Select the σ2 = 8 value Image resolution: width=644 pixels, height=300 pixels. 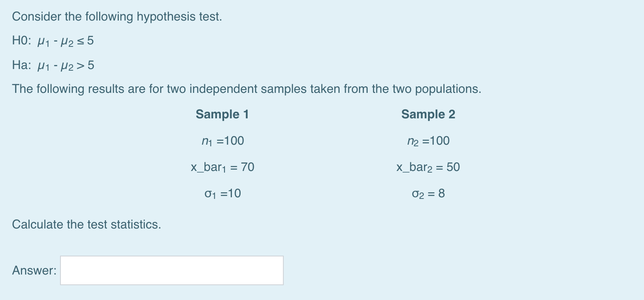[428, 193]
